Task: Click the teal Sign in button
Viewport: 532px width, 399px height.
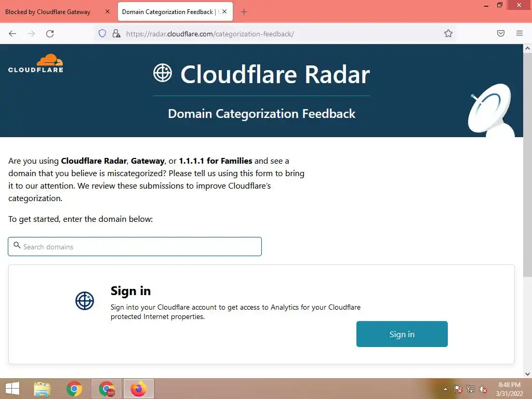Action: click(402, 334)
